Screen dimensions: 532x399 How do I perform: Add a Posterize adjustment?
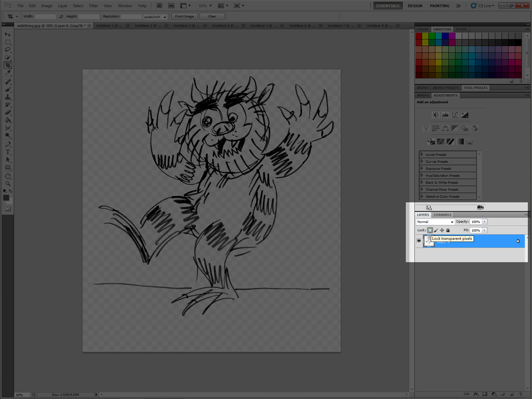point(441,141)
